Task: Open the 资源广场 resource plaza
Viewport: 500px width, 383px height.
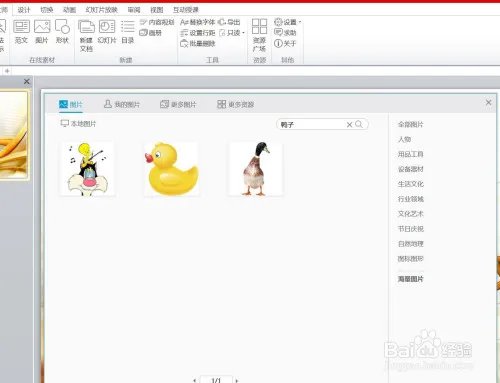Action: pos(259,35)
